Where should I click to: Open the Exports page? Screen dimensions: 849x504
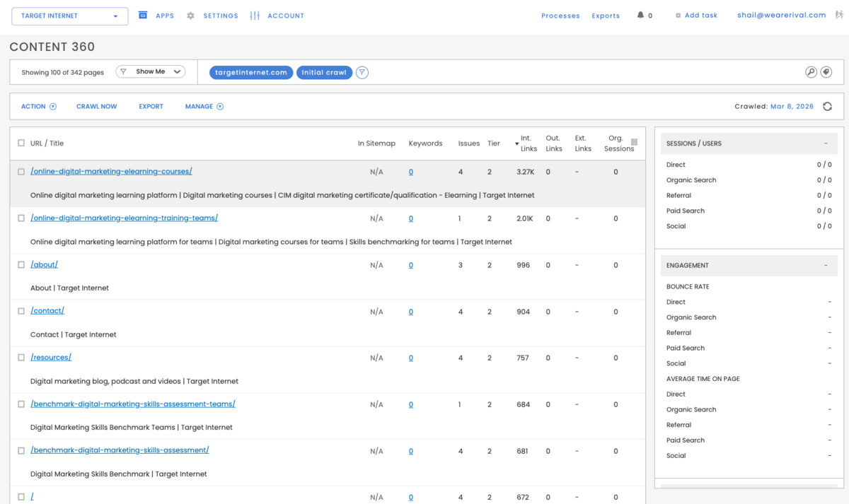pos(606,16)
